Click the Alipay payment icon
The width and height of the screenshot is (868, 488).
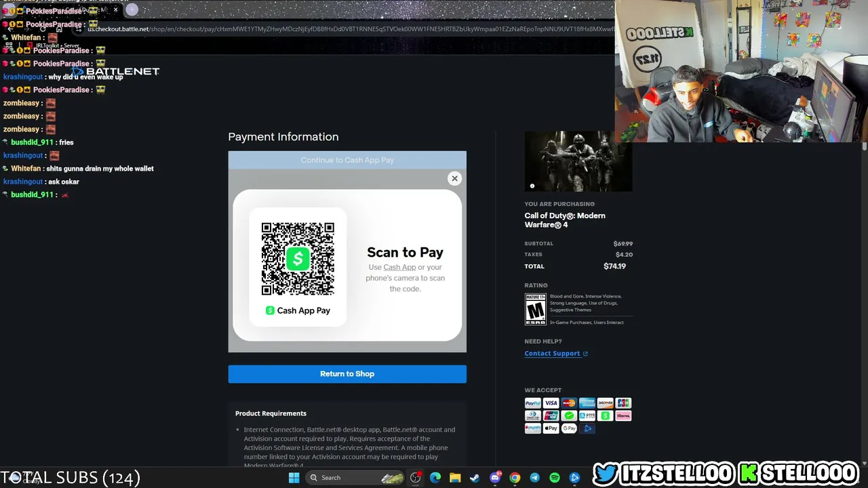point(587,415)
